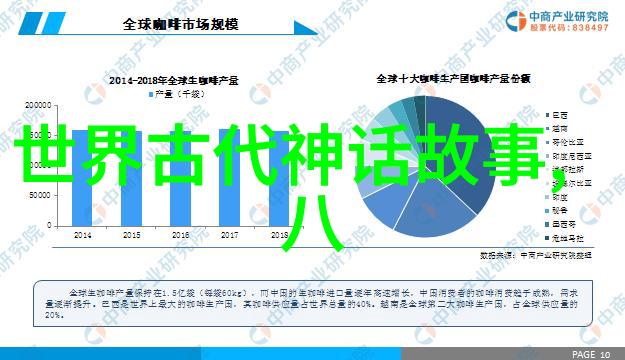Click the first legend marker (巴西)

pyautogui.click(x=548, y=115)
